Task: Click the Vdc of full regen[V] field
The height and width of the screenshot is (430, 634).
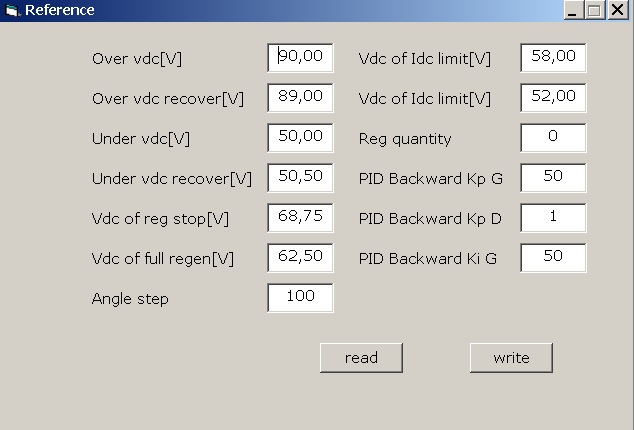Action: pyautogui.click(x=300, y=257)
